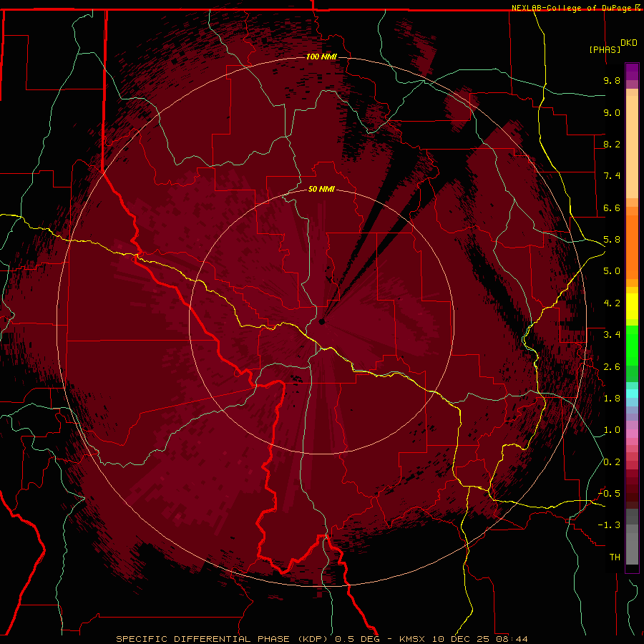
Task: Click the cyan segment of the color bar
Action: point(632,394)
